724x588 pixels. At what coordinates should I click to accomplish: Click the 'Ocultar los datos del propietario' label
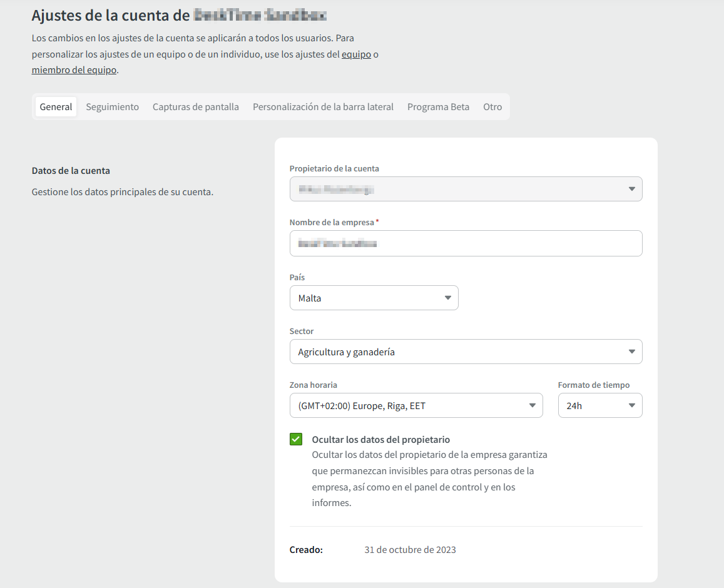380,440
